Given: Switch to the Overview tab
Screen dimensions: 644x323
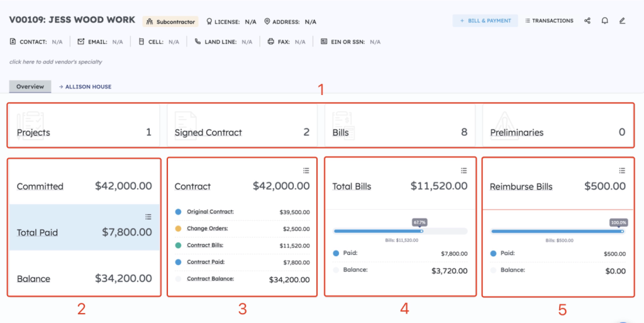Looking at the screenshot, I should pos(30,86).
